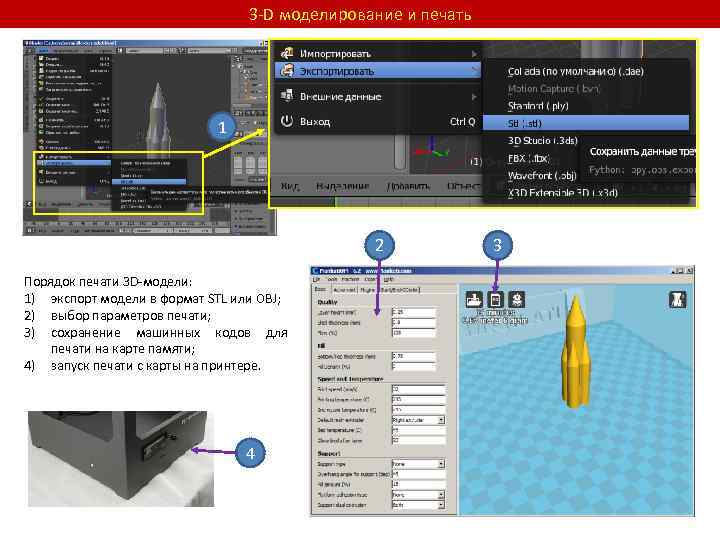Click the Экспортировать menu icon

point(287,71)
